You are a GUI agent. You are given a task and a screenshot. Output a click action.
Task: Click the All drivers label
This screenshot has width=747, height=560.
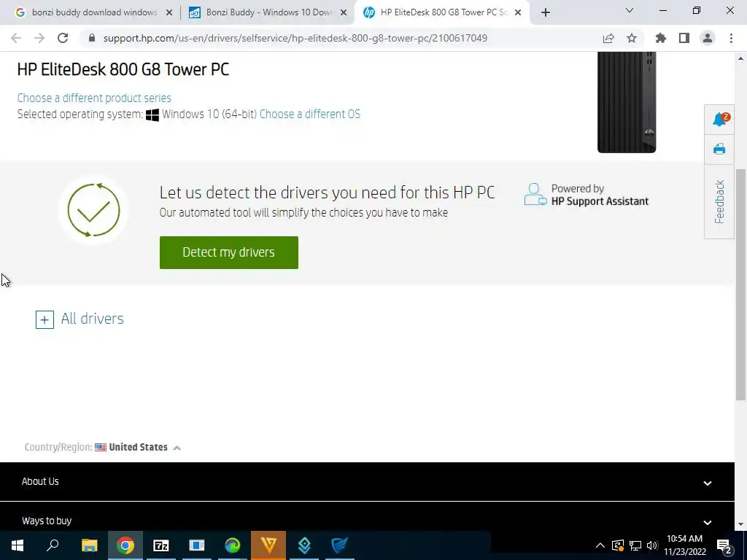tap(93, 319)
